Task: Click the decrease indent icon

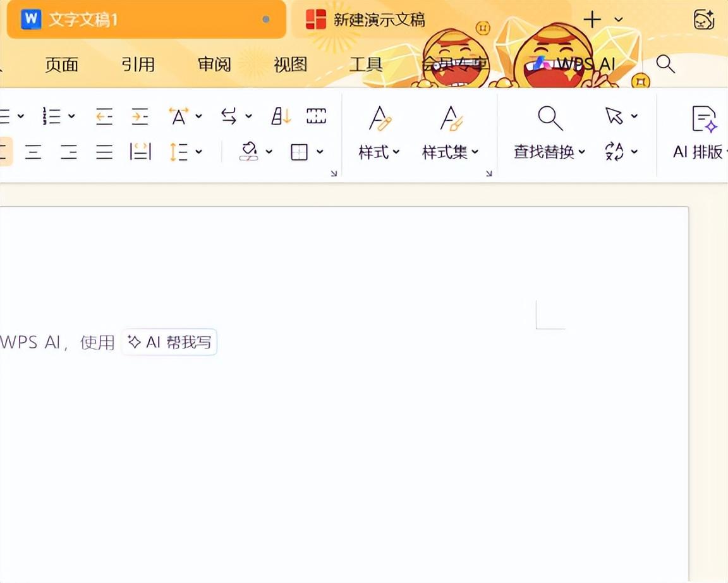Action: point(104,116)
